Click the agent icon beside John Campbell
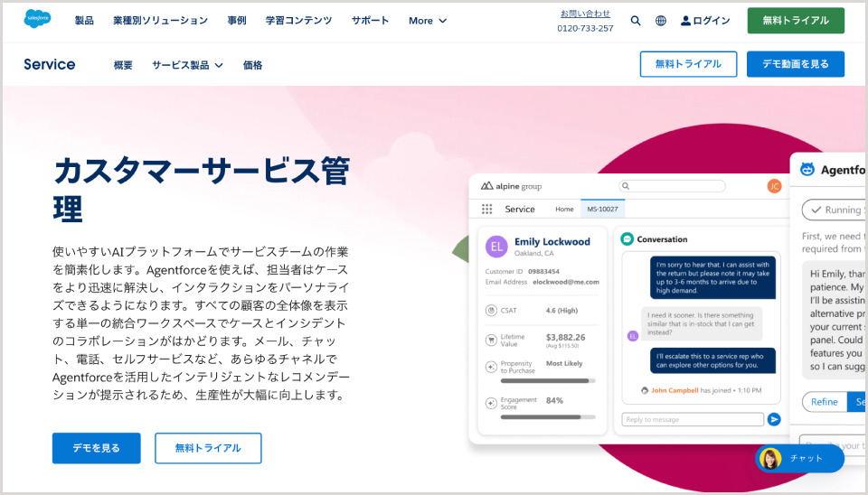 645,390
